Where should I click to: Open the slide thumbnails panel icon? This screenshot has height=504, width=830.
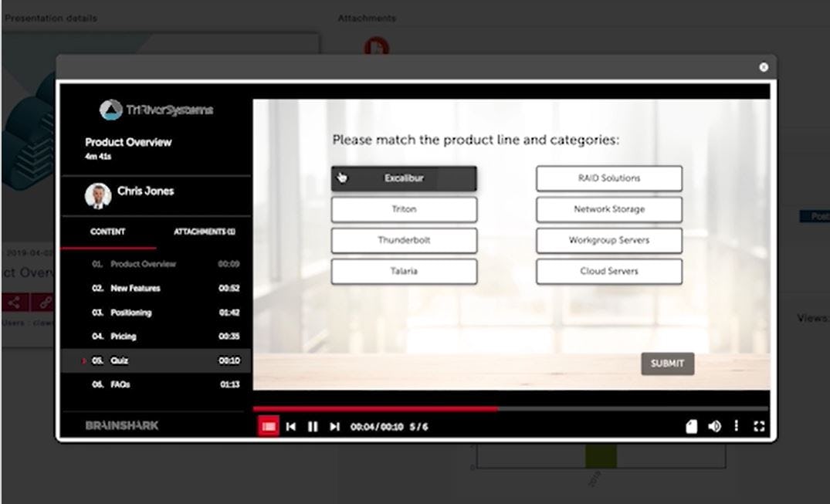pos(268,425)
